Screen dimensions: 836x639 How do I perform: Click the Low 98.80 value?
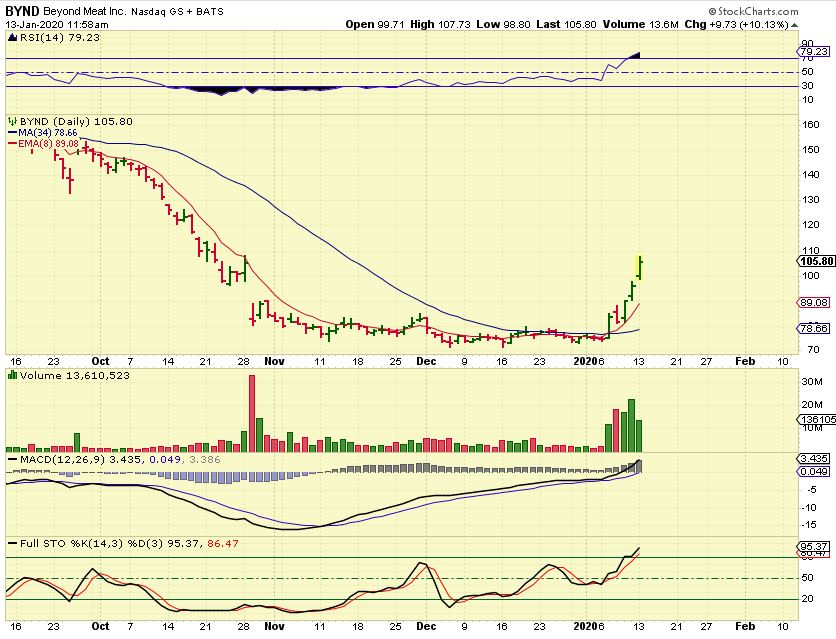point(503,25)
